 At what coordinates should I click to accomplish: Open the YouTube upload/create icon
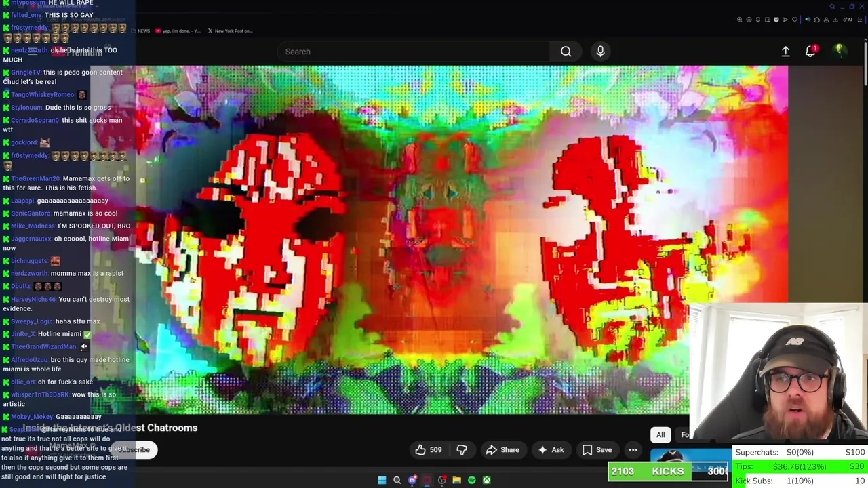(785, 52)
